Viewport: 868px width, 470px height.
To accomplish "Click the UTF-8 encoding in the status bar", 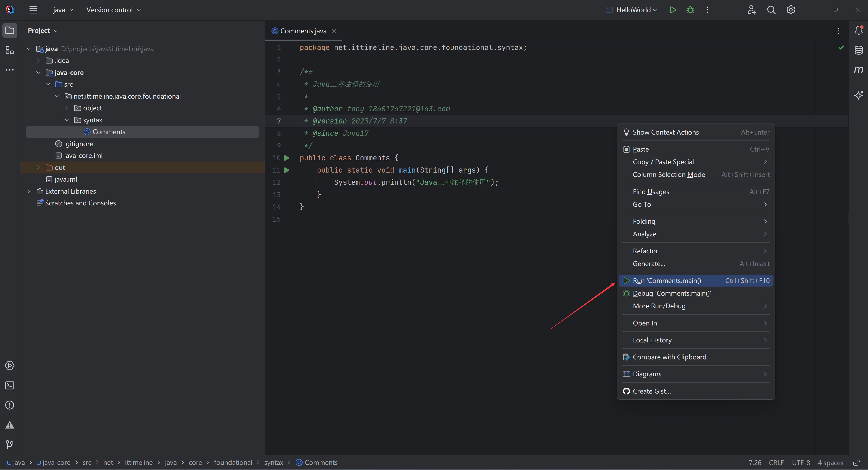I will click(801, 463).
